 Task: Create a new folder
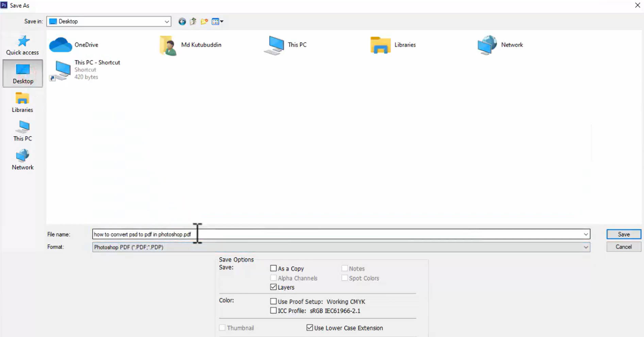(x=204, y=21)
